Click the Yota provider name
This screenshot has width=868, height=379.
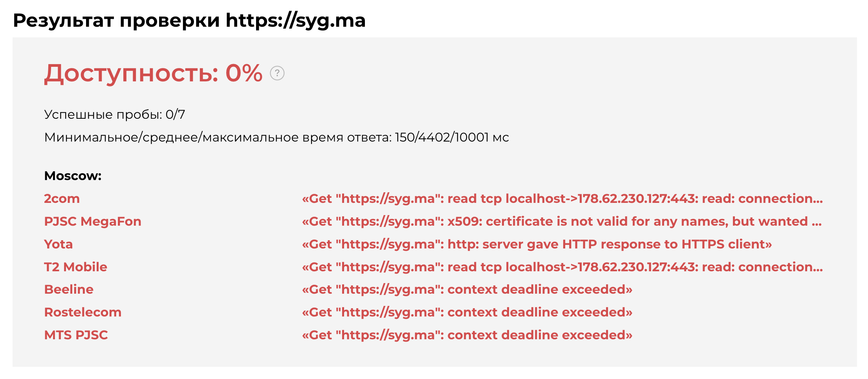tap(58, 244)
